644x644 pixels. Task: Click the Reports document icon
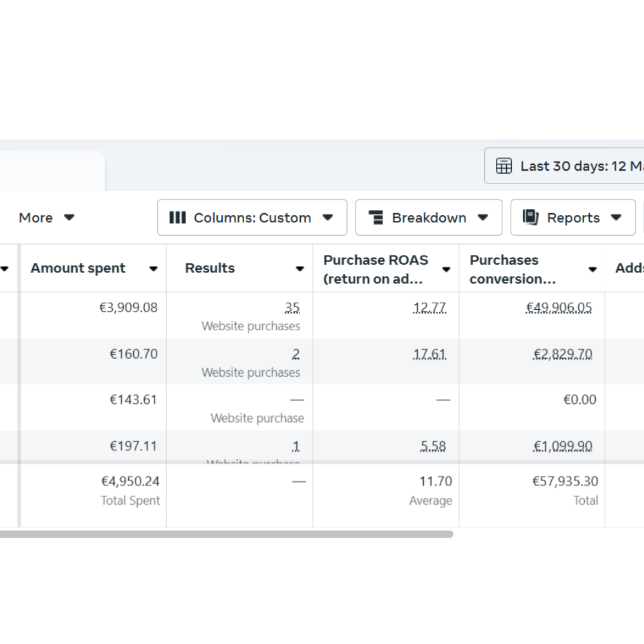pyautogui.click(x=531, y=218)
